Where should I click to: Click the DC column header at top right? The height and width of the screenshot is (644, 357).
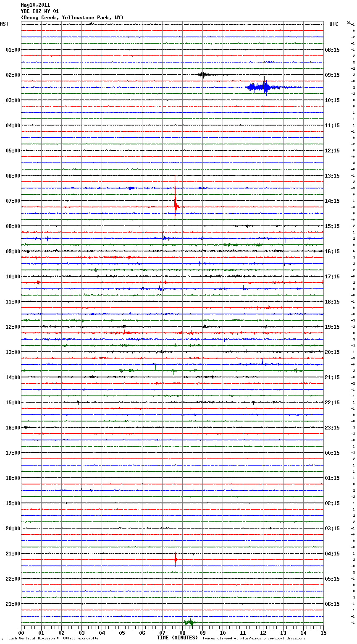click(x=349, y=23)
